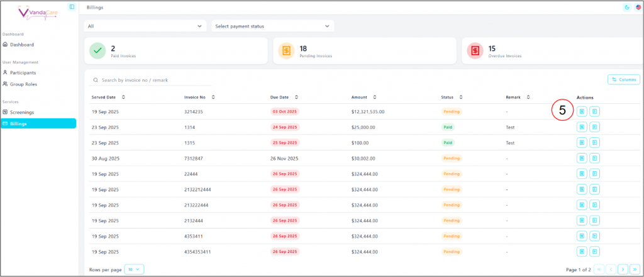The width and height of the screenshot is (644, 277).
Task: Click first action icon for invoice 3214235
Action: [x=582, y=111]
